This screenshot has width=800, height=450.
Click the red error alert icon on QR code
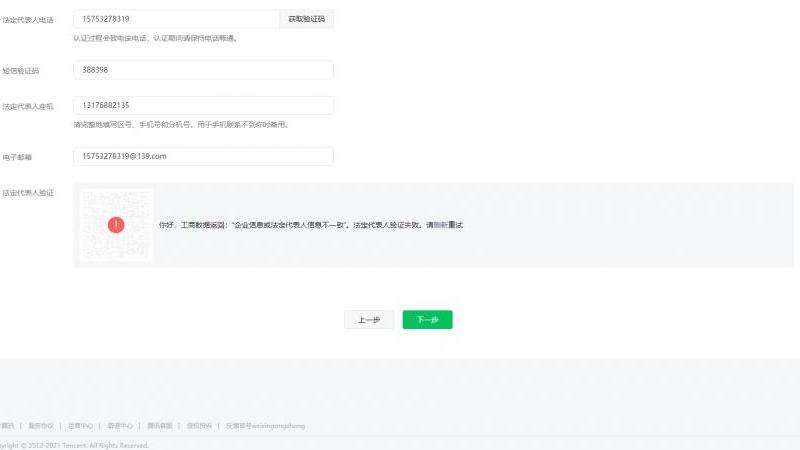click(116, 225)
